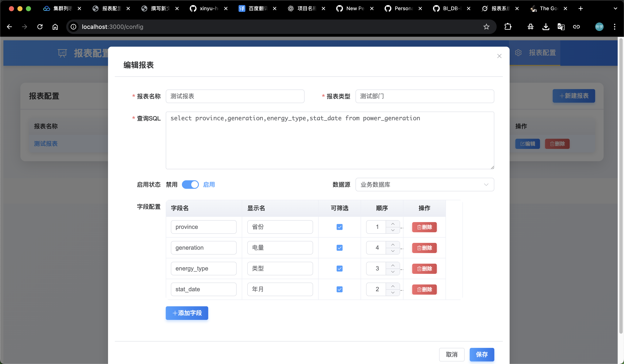Open the browser extensions puzzle icon
The image size is (624, 364).
508,27
